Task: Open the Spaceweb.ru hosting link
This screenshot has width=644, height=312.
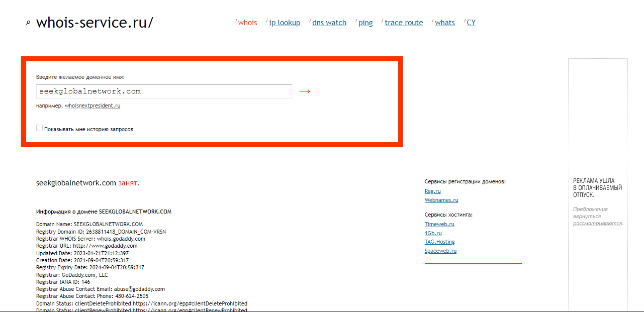Action: pos(440,251)
